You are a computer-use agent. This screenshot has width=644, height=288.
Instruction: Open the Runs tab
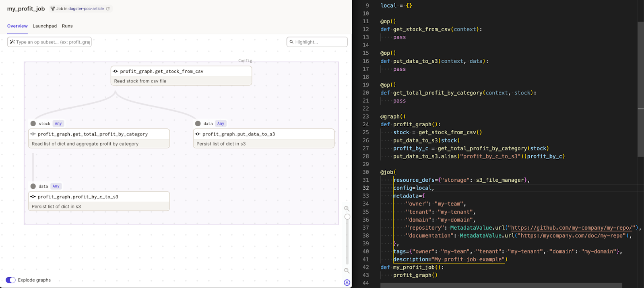pos(67,26)
